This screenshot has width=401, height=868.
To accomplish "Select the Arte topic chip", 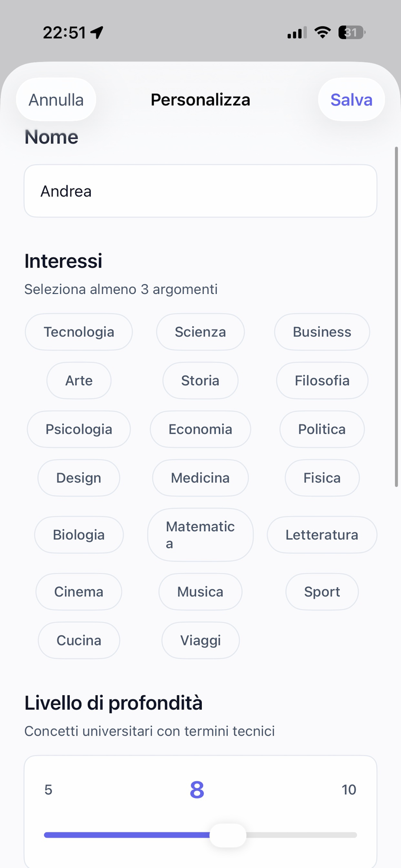I will click(x=79, y=381).
